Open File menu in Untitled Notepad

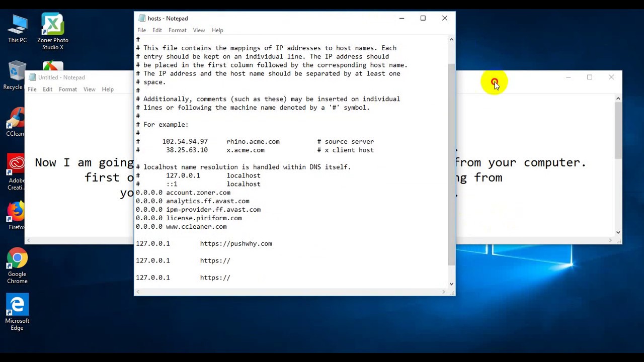click(32, 89)
